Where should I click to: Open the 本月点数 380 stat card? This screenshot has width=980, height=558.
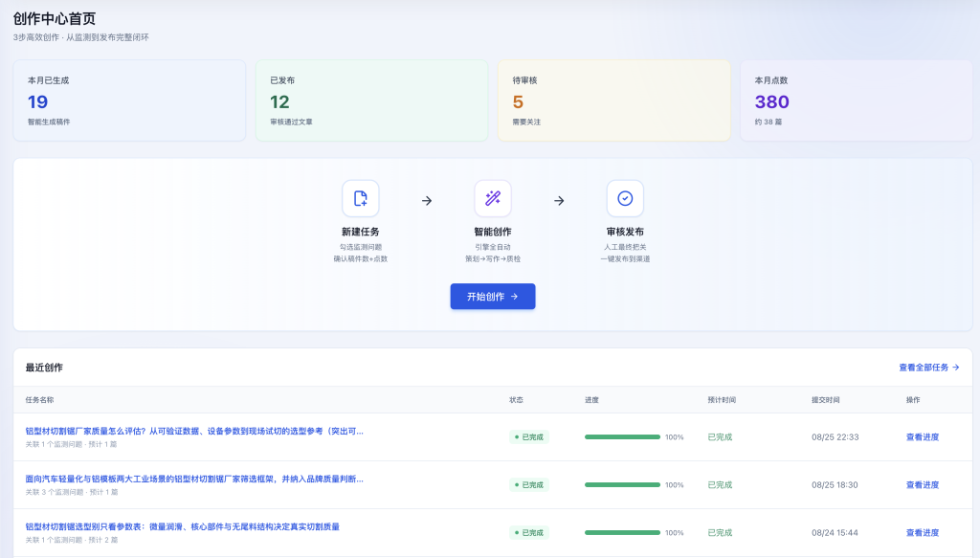tap(857, 100)
